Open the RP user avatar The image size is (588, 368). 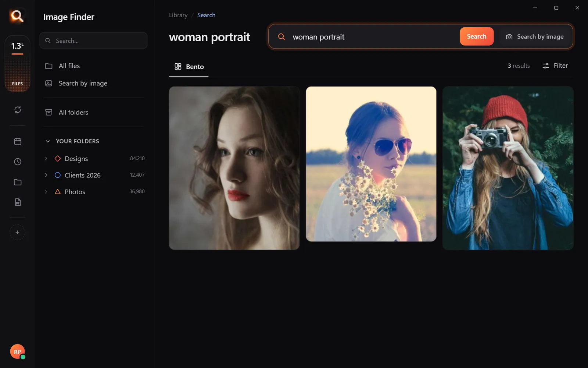[17, 352]
